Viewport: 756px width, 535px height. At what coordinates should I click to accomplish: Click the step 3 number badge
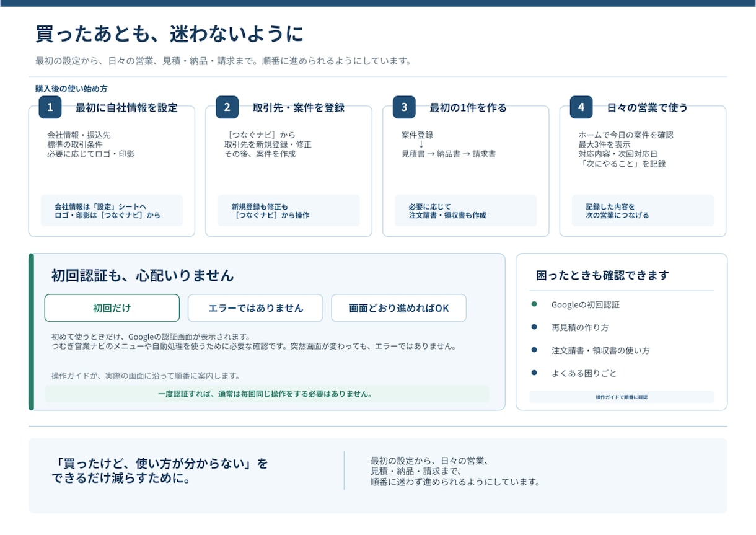404,107
